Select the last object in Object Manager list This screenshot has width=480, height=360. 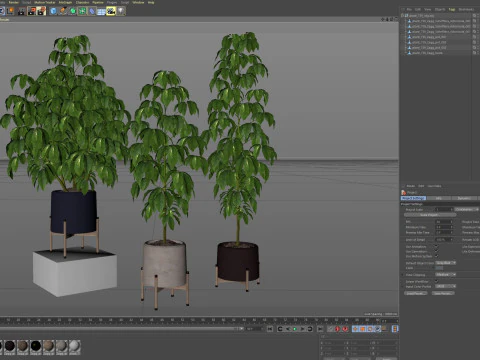(x=427, y=53)
